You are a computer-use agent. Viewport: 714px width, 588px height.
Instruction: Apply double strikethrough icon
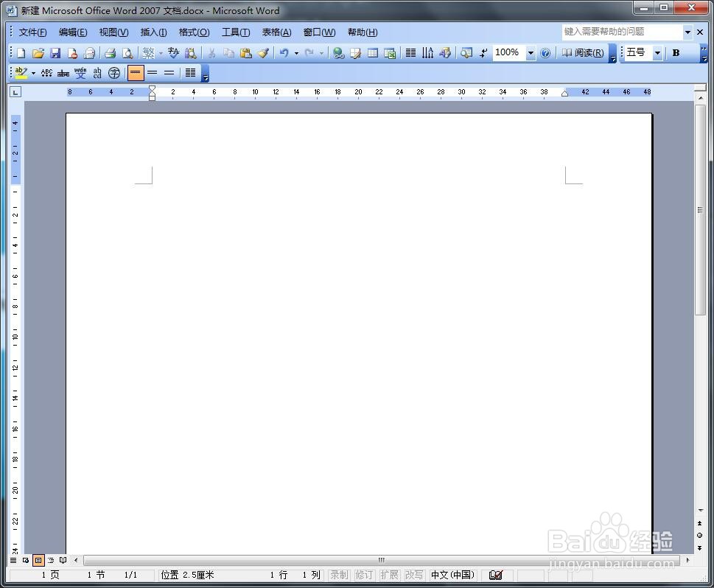coord(63,73)
